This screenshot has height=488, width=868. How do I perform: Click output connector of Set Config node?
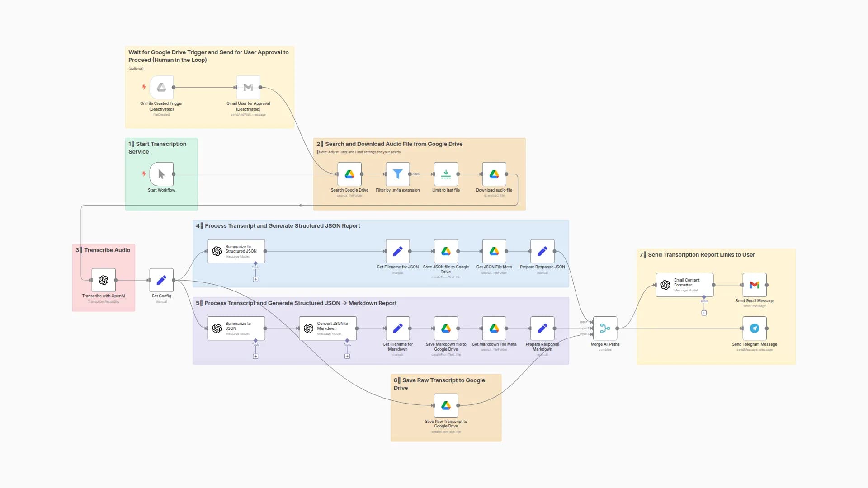(x=174, y=280)
